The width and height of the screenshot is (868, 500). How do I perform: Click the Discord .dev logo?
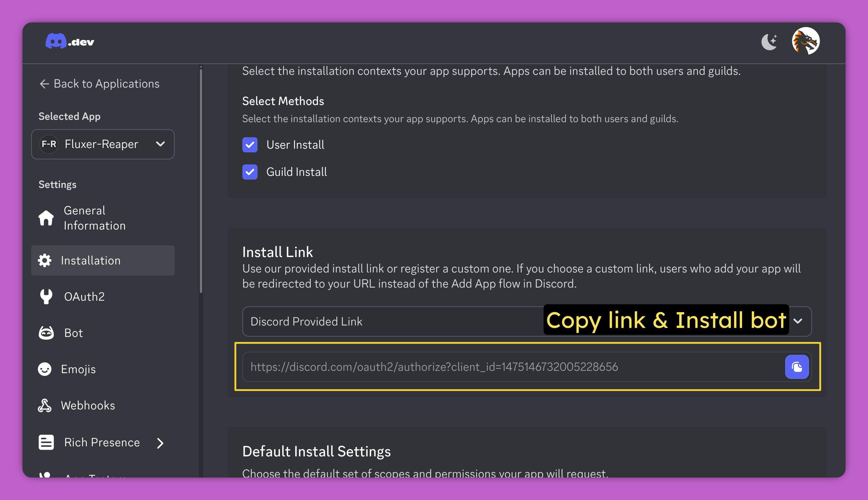point(70,41)
